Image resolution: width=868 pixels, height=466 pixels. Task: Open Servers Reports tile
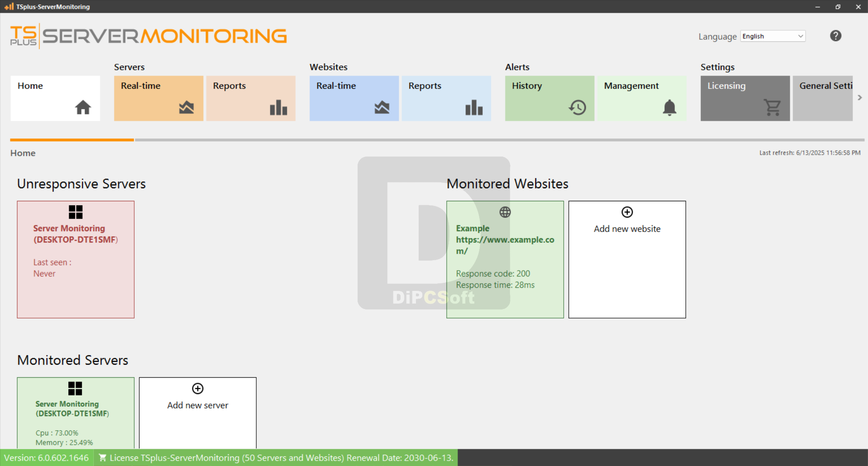coord(251,98)
